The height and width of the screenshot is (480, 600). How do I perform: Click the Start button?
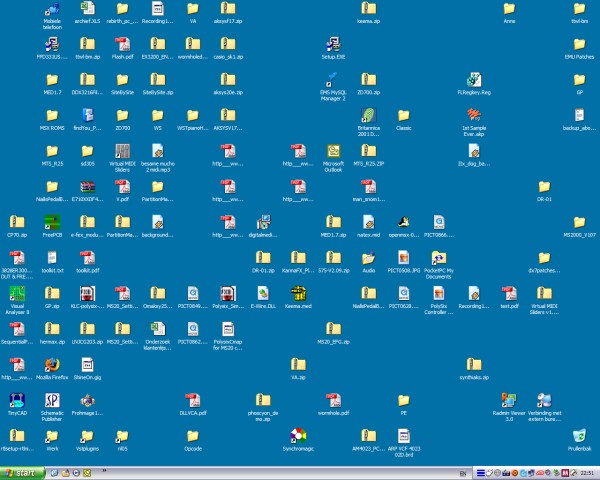coord(21,473)
